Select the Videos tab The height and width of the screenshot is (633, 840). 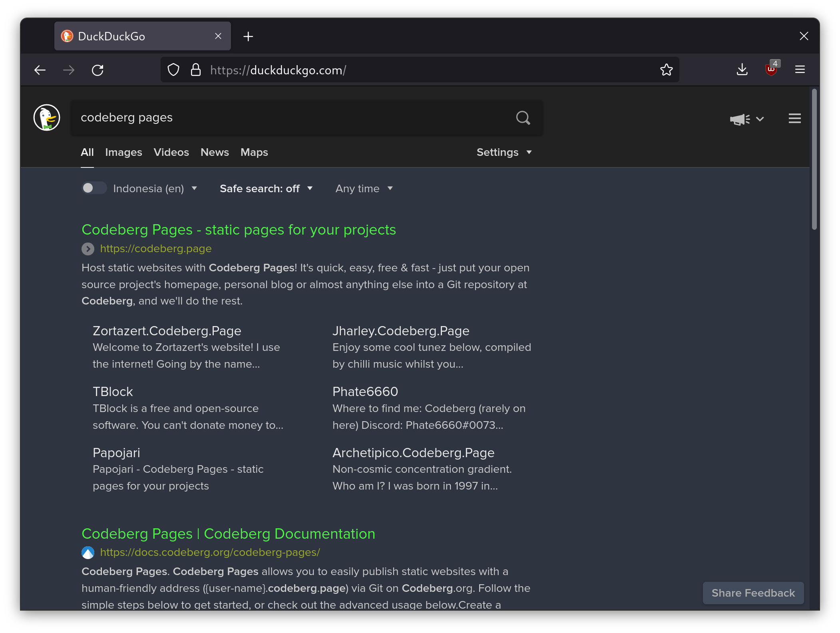pyautogui.click(x=171, y=152)
